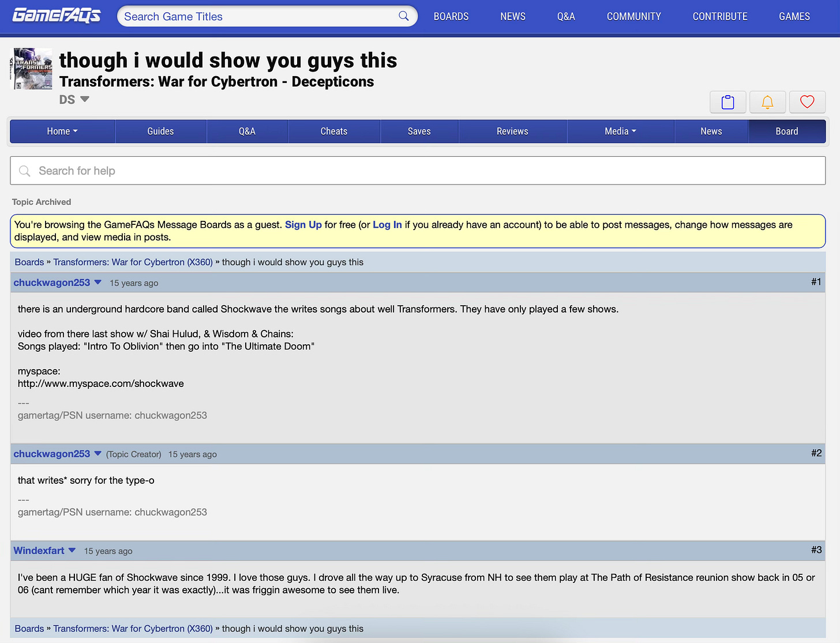Click post #1 signature gamertag/PSN username line
Viewport: 840px width, 643px height.
point(112,415)
